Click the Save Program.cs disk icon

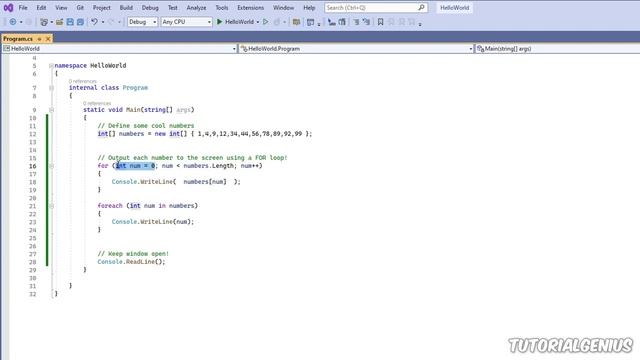click(x=70, y=22)
